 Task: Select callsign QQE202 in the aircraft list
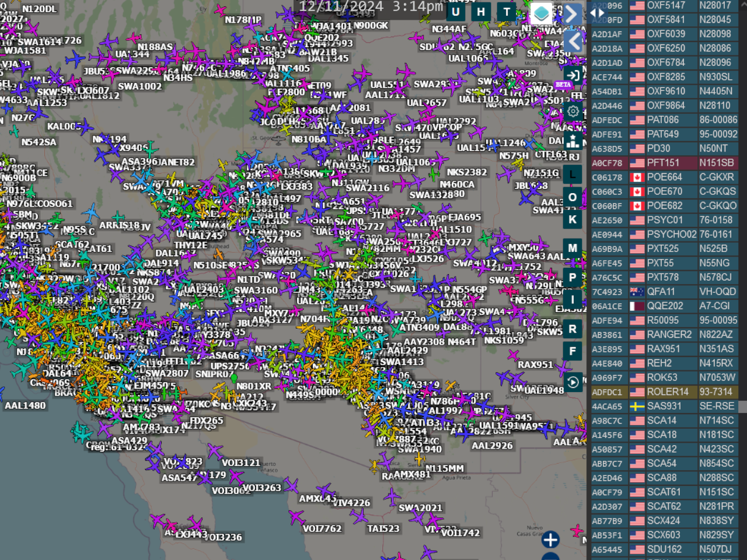[665, 306]
